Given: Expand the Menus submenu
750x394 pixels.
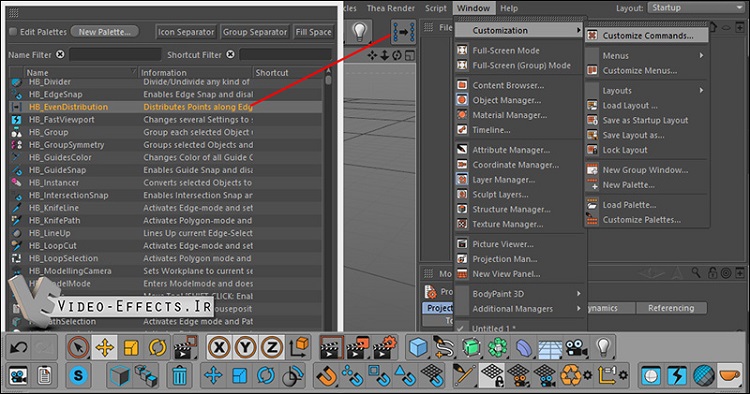Looking at the screenshot, I should [646, 55].
